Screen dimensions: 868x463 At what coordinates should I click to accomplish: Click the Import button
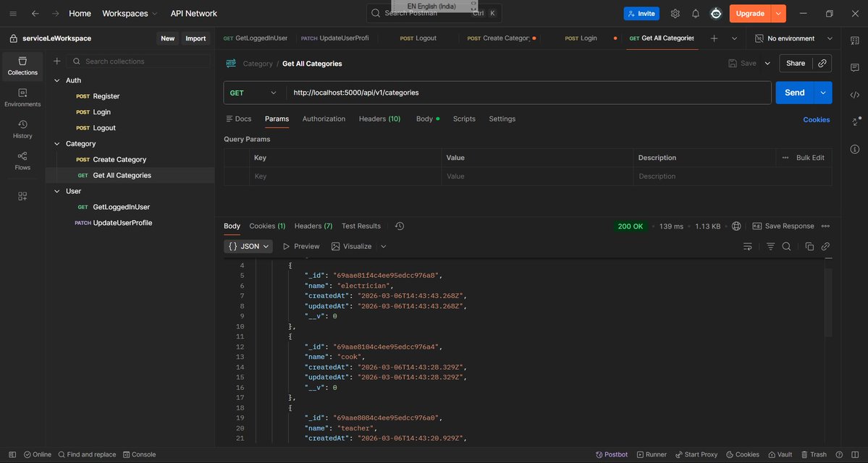click(195, 38)
